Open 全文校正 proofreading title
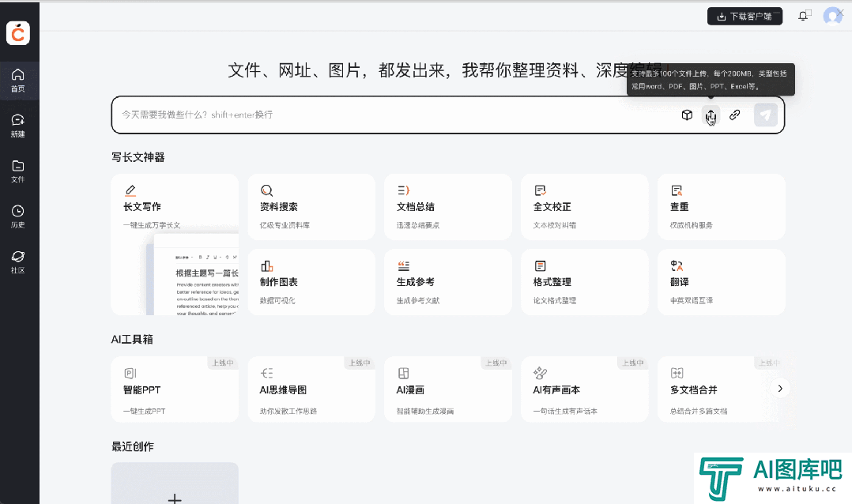This screenshot has height=504, width=852. (x=552, y=206)
